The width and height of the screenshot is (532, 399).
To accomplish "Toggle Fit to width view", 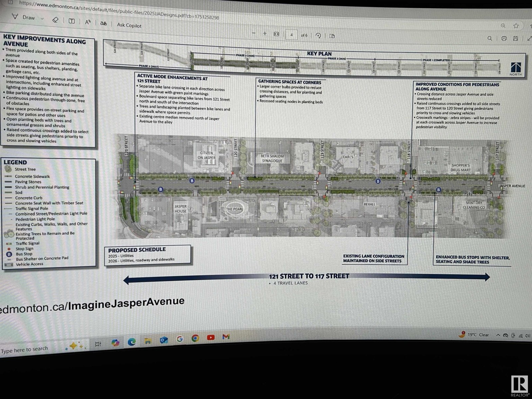I will (276, 34).
